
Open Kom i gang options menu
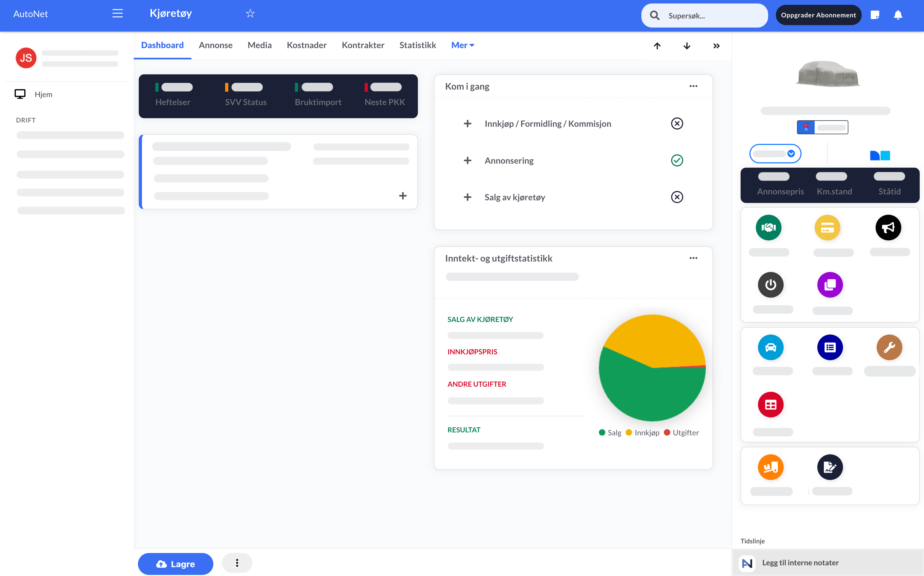[693, 86]
